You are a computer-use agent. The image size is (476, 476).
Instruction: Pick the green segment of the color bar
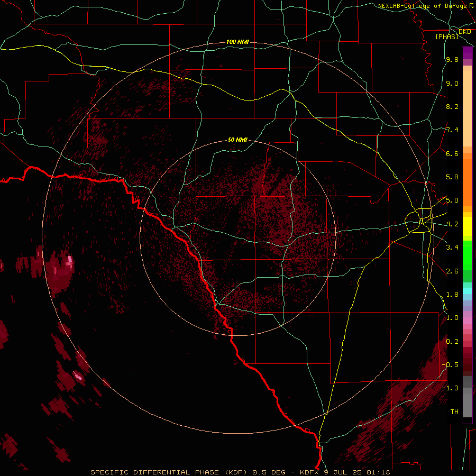[x=467, y=255]
